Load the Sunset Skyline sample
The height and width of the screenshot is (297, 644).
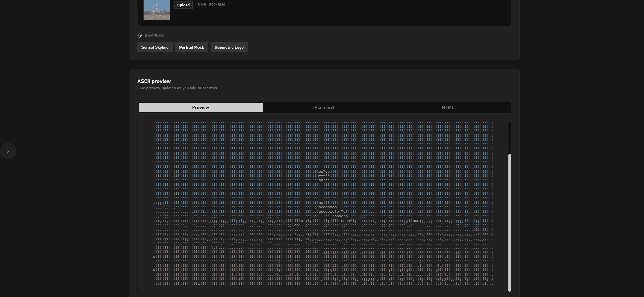tap(155, 47)
